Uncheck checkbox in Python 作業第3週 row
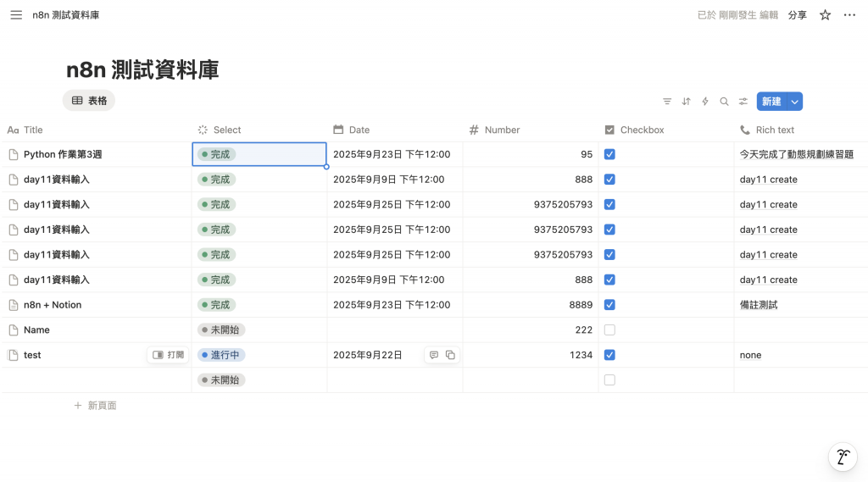The width and height of the screenshot is (868, 482). (x=609, y=154)
